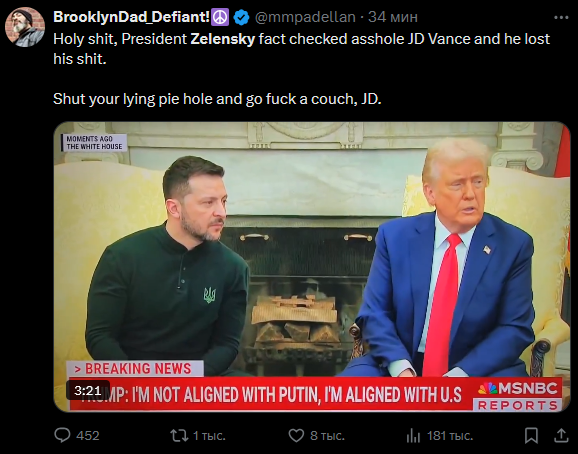Screen dimensions: 578x454
Task: Click the blue verified checkmark badge
Action: [241, 17]
